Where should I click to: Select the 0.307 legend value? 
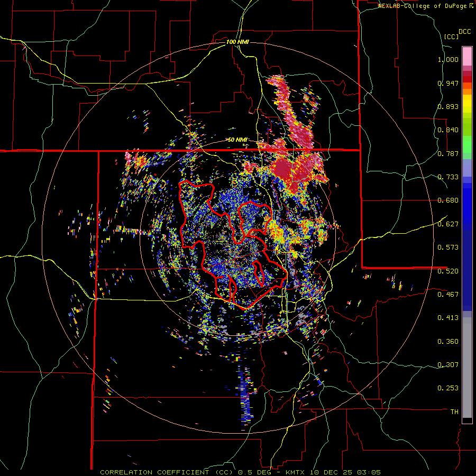[x=448, y=364]
